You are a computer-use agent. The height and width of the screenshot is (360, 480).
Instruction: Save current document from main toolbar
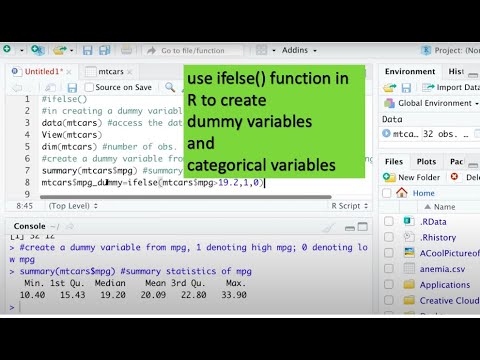pyautogui.click(x=87, y=50)
